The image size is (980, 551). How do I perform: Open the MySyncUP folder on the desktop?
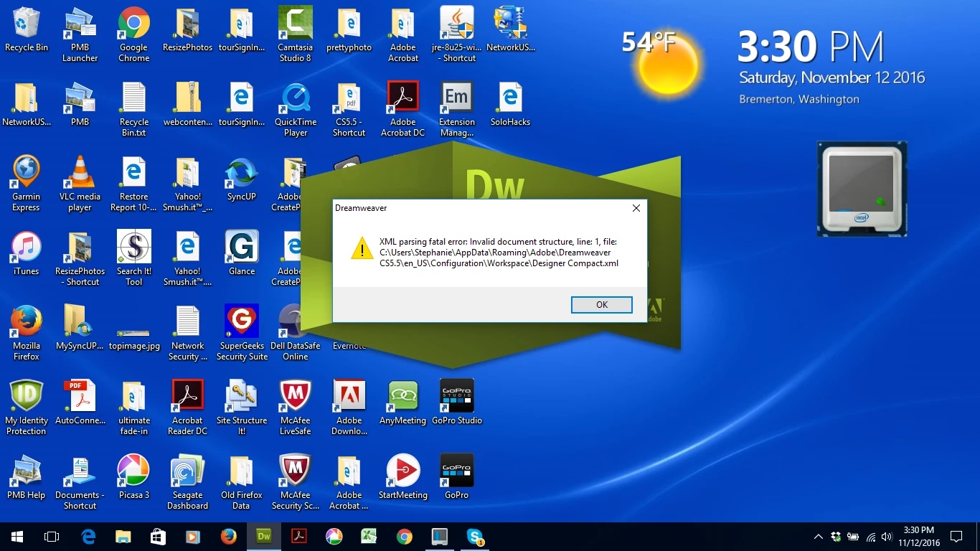point(80,329)
